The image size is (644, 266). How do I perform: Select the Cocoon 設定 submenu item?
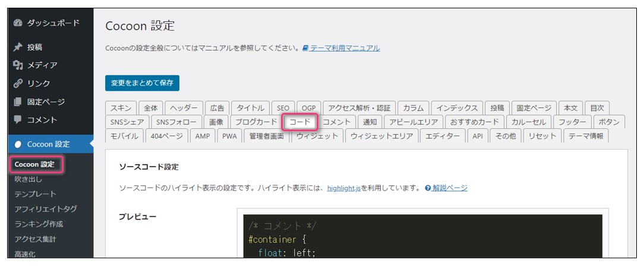34,164
